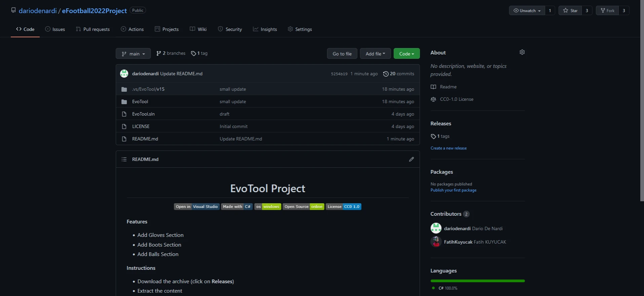The image size is (644, 296).
Task: Open the LICENSE file
Action: click(141, 126)
